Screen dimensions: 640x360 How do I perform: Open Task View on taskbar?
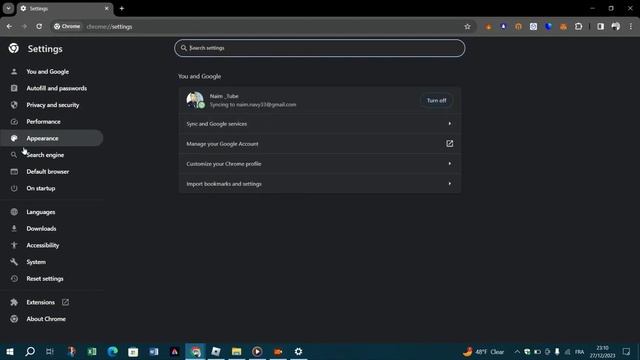pos(50,351)
